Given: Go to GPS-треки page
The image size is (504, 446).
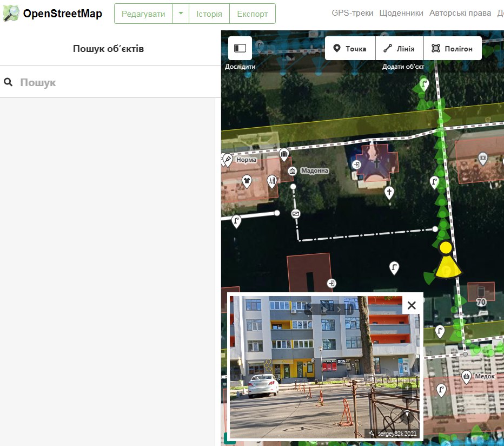Looking at the screenshot, I should pos(352,13).
